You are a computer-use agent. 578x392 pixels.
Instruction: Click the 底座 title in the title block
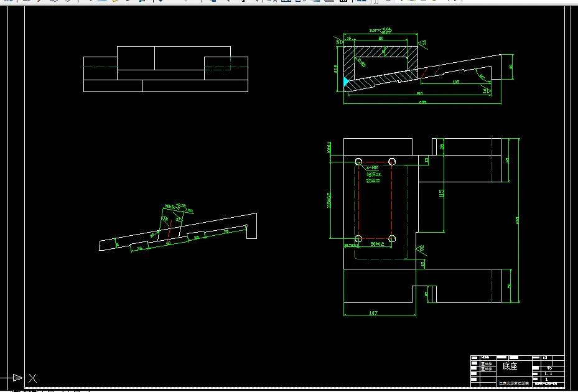[x=510, y=366]
